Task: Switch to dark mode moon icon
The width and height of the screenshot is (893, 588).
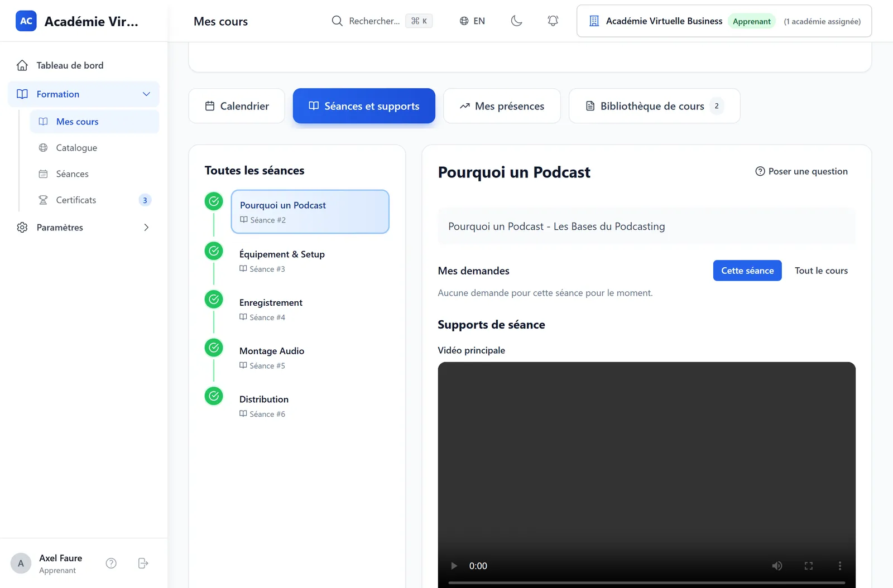Action: coord(517,21)
